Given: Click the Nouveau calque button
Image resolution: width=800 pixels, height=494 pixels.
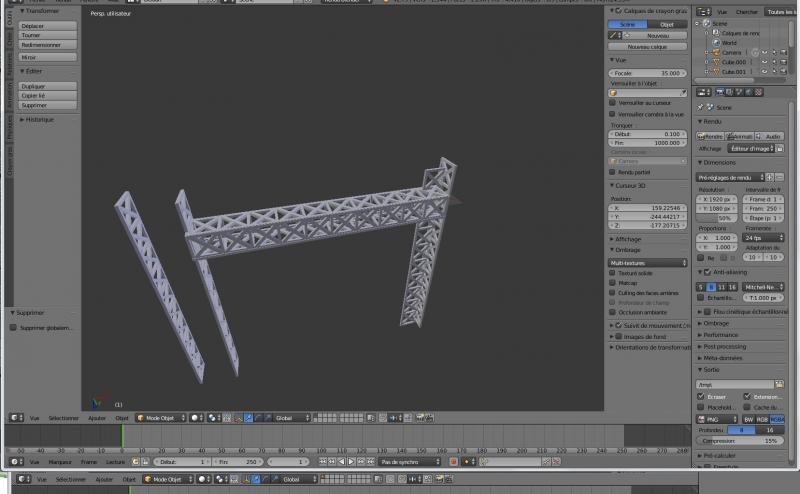Looking at the screenshot, I should click(x=649, y=47).
